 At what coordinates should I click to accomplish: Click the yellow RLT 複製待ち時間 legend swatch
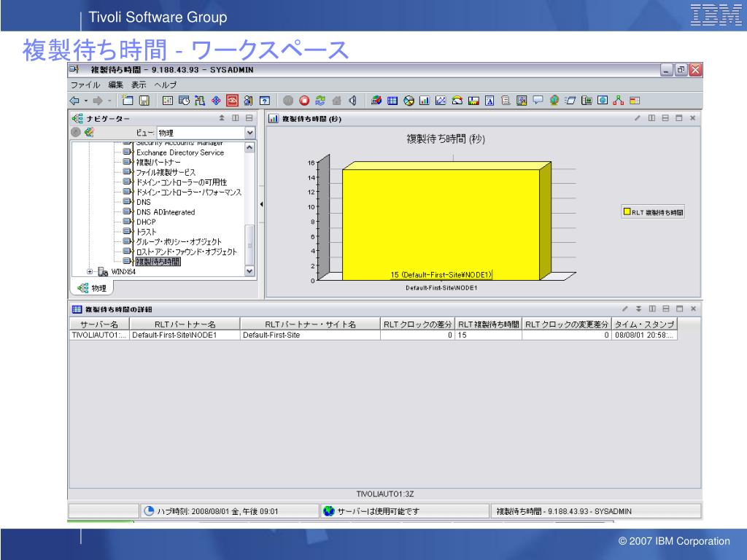(627, 212)
